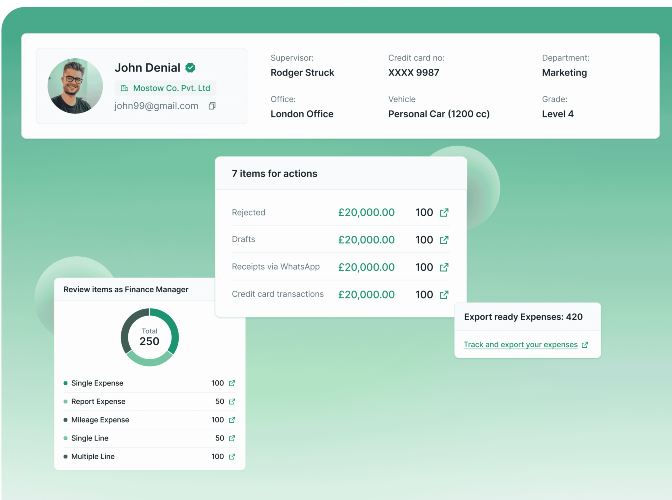Click the Report Expense legend label
The image size is (672, 500).
coord(98,401)
